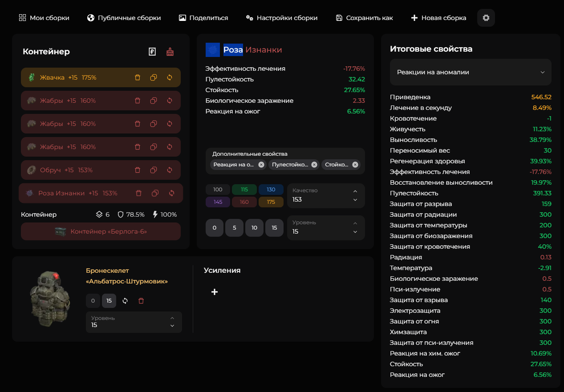Delete the Альбатрос-Штурмовик armor
This screenshot has height=392, width=564.
click(141, 301)
